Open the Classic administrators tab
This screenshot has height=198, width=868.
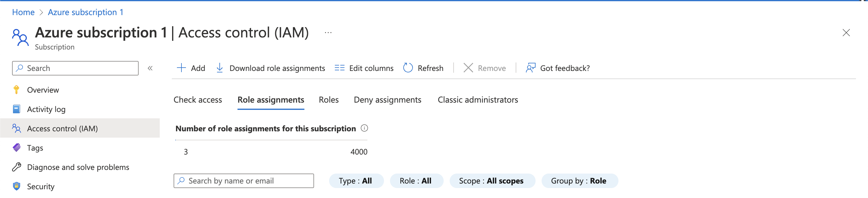[x=477, y=100]
